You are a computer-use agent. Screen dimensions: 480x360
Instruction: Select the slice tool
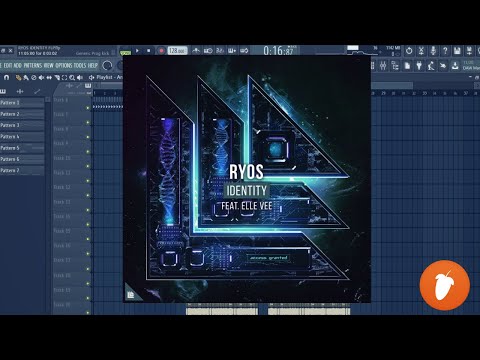pos(57,78)
